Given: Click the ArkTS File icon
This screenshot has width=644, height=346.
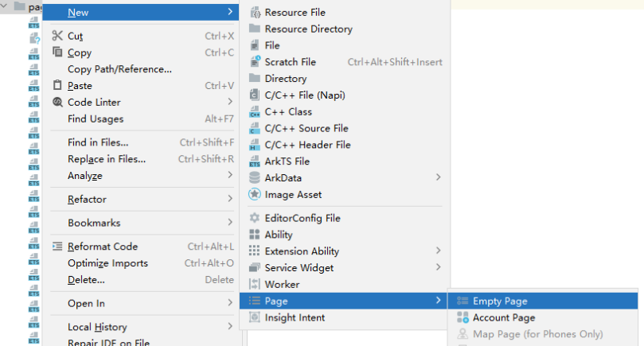Looking at the screenshot, I should 255,161.
